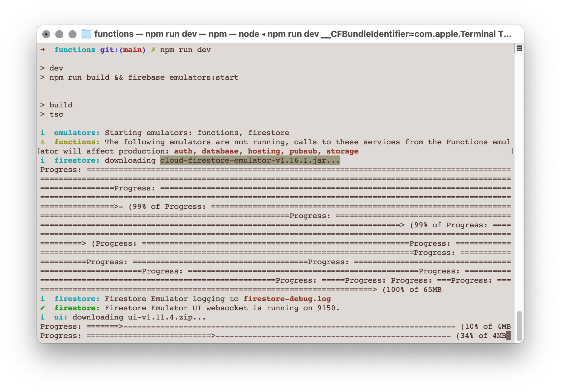Click the 'emulators:' label
This screenshot has height=392, width=561.
[x=77, y=133]
